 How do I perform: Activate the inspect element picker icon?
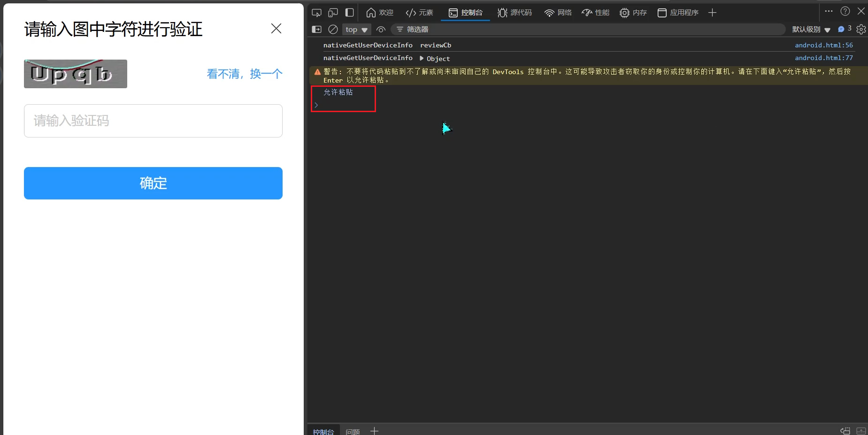coord(316,13)
